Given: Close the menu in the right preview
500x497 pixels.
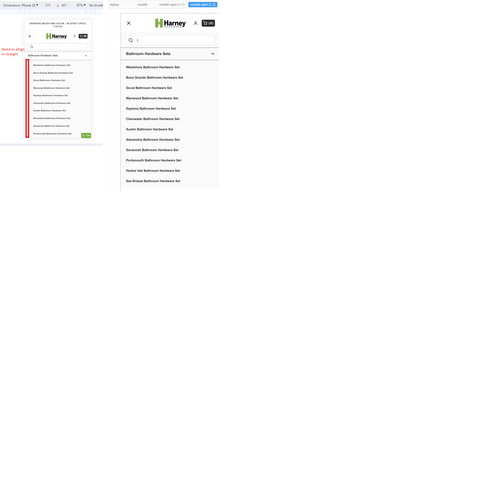Looking at the screenshot, I should [129, 23].
